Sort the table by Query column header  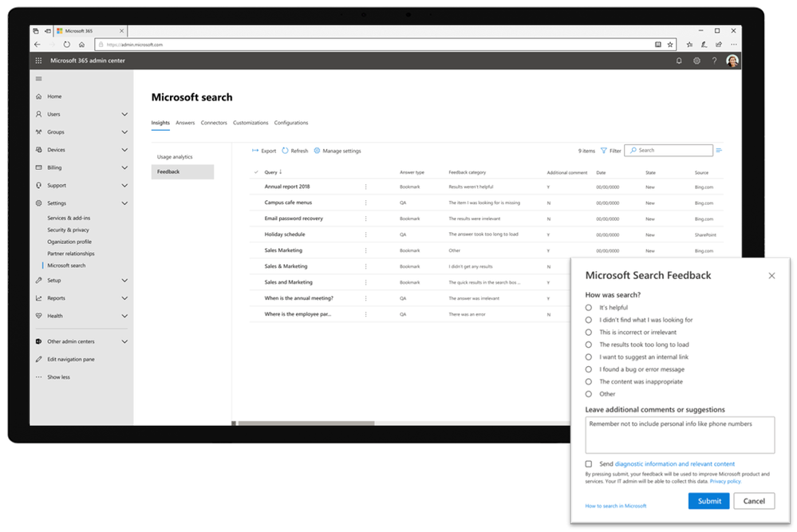271,172
